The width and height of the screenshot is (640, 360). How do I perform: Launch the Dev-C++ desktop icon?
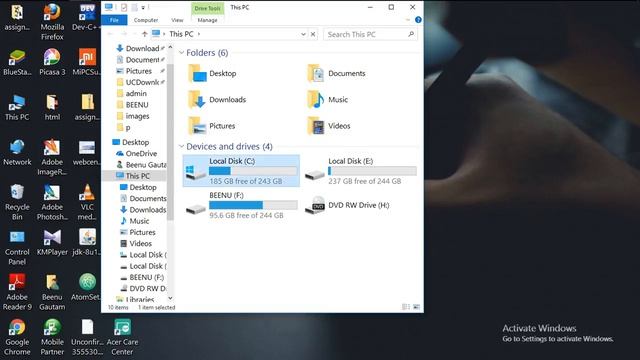[87, 17]
